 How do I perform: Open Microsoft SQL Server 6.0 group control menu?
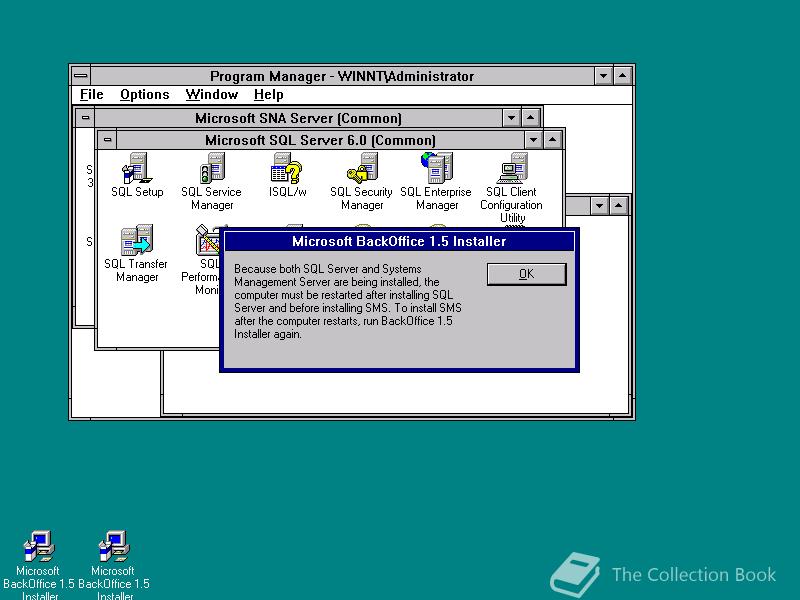(x=107, y=140)
